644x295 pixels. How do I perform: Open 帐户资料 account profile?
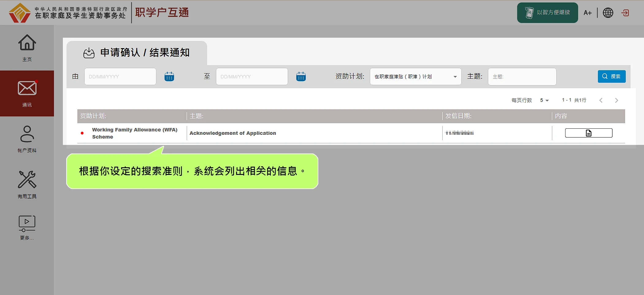[x=27, y=139]
